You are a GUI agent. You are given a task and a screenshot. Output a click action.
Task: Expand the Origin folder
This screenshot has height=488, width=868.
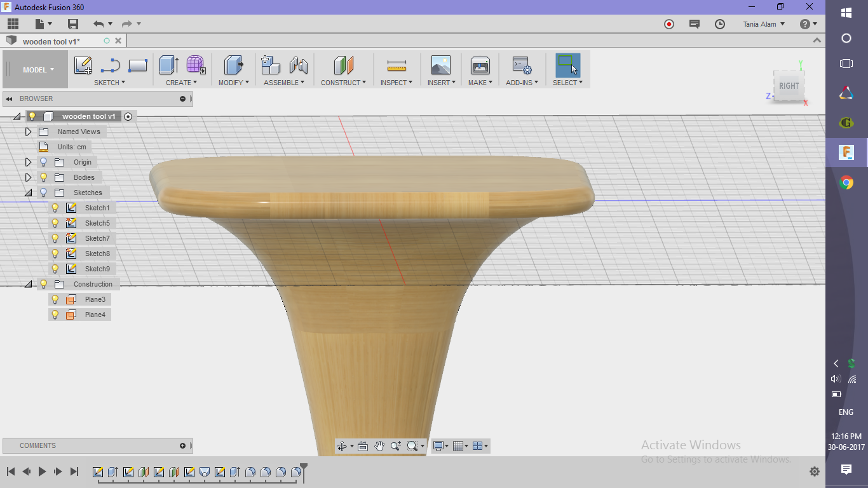(x=28, y=162)
